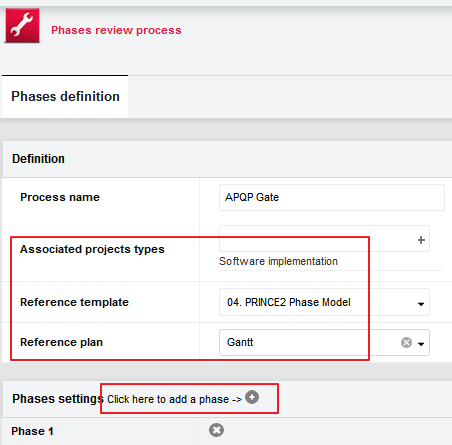
Task: Edit the Process name field APQP Gate
Action: point(332,197)
